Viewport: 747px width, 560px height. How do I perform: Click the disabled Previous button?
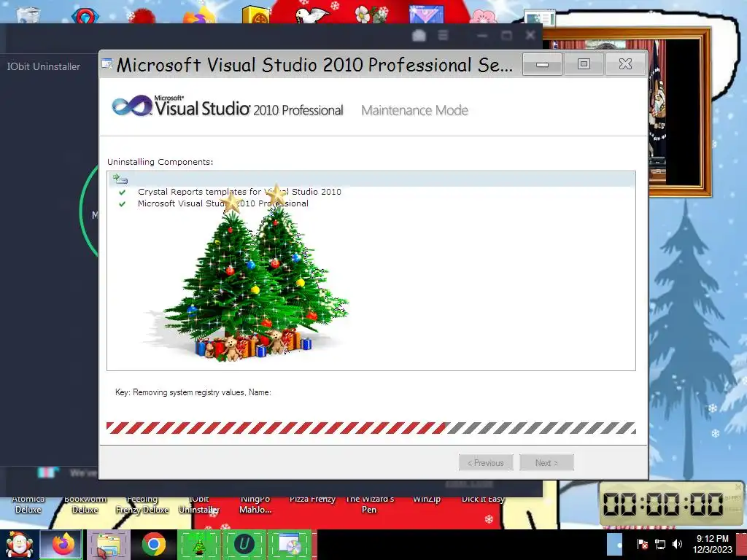click(485, 463)
